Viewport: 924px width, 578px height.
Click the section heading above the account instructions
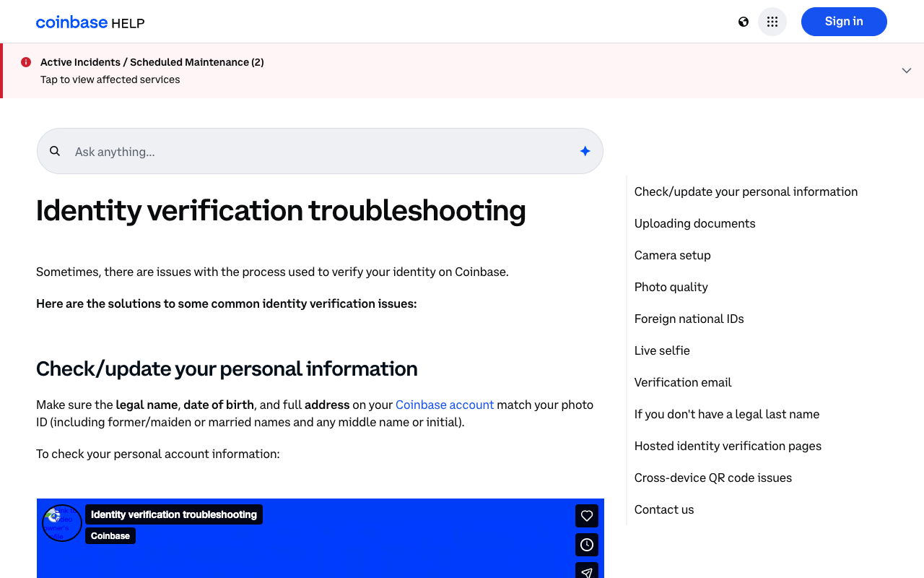[227, 368]
